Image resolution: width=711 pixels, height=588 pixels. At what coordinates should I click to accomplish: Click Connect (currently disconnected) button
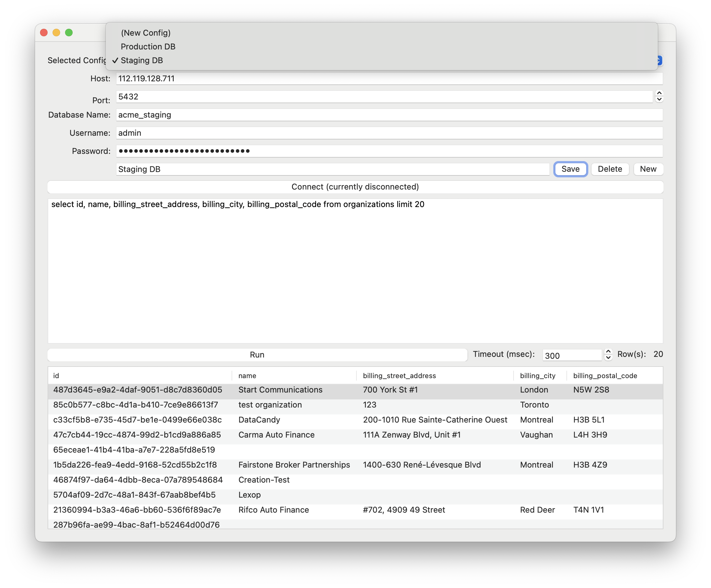(x=355, y=187)
